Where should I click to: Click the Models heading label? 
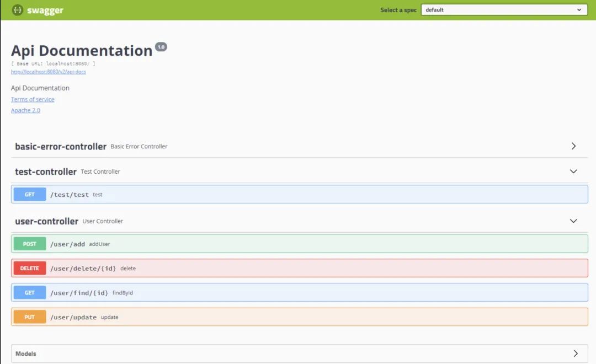coord(26,354)
